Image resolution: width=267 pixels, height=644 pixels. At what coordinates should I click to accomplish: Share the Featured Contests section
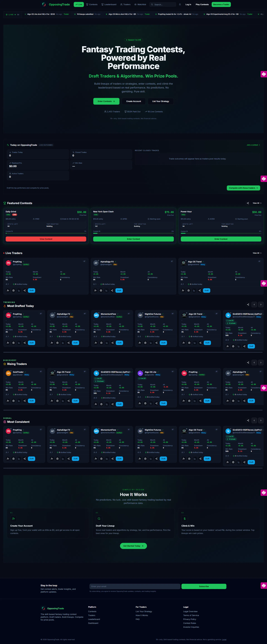tap(248, 203)
